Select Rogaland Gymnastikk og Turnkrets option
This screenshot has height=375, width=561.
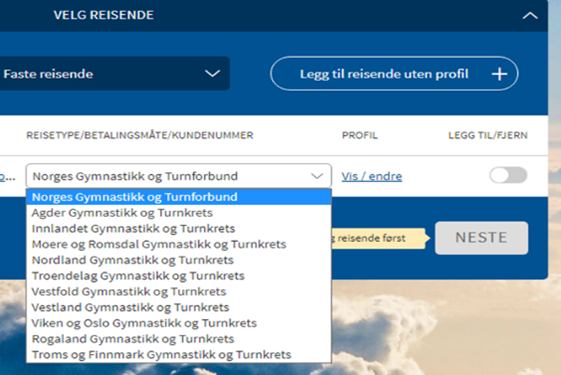pyautogui.click(x=179, y=339)
